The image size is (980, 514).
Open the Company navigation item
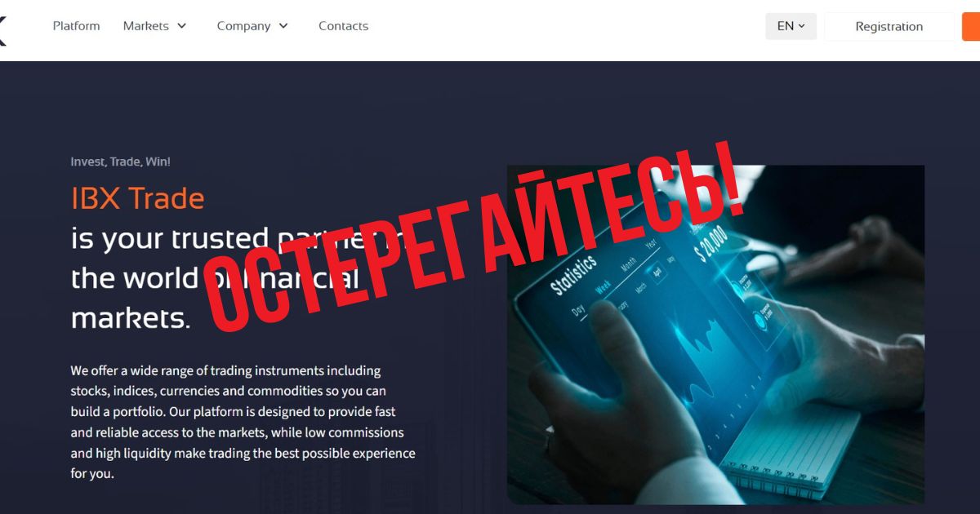coord(243,26)
